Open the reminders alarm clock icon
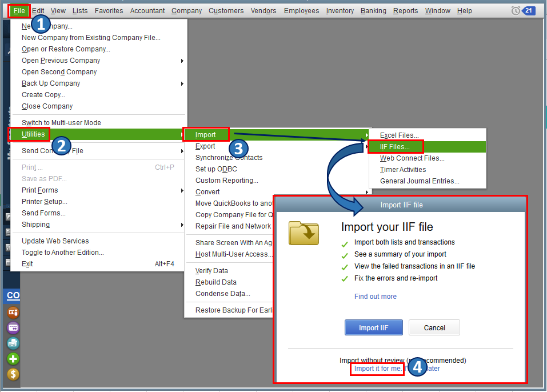 [x=515, y=11]
